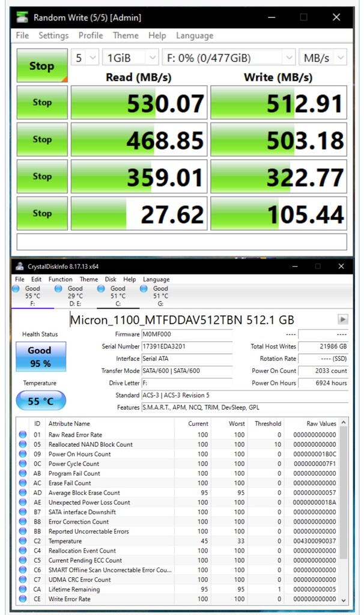Click the Power On Hours value 6924 hours
Image resolution: width=364 pixels, height=615 pixels.
coord(323,383)
